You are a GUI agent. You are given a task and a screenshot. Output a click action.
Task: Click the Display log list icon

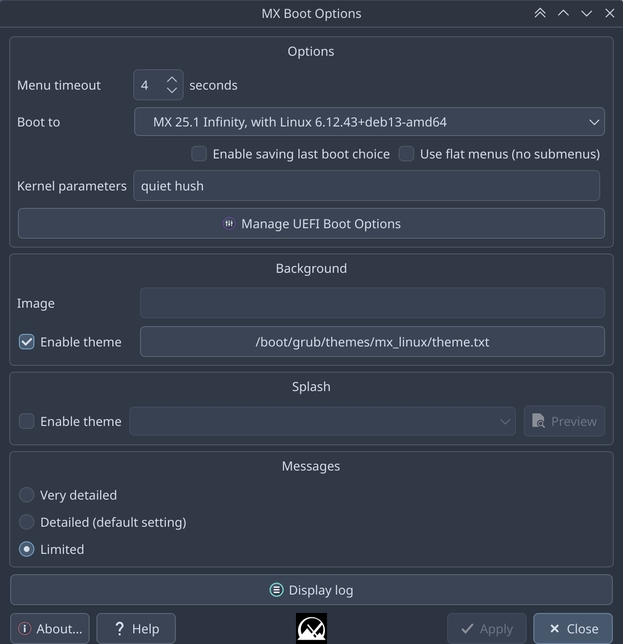276,590
